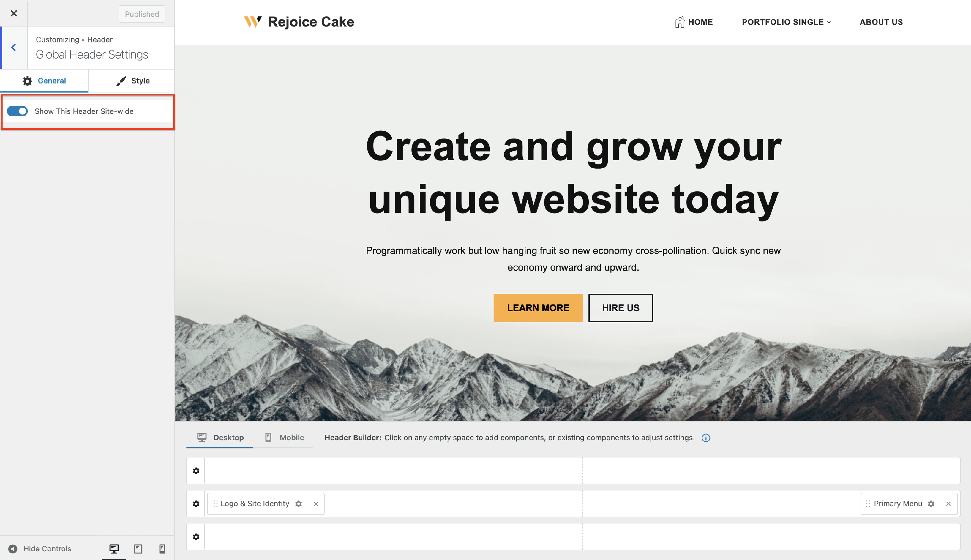Toggle Show This Header Site-wide switch

coord(17,111)
